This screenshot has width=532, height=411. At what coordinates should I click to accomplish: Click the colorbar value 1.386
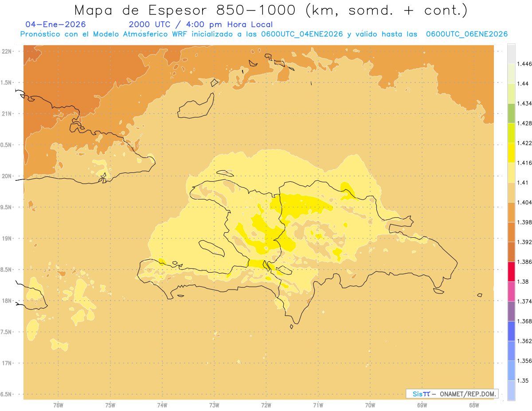[524, 262]
